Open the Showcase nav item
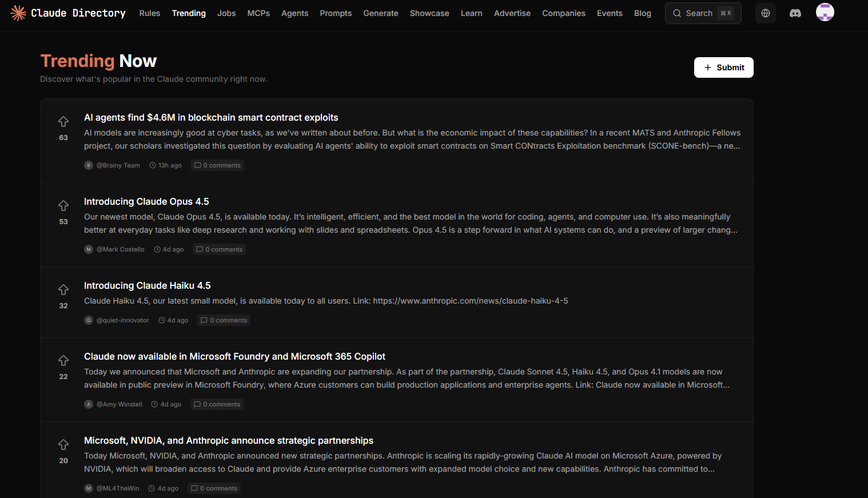The height and width of the screenshot is (498, 868). [429, 13]
